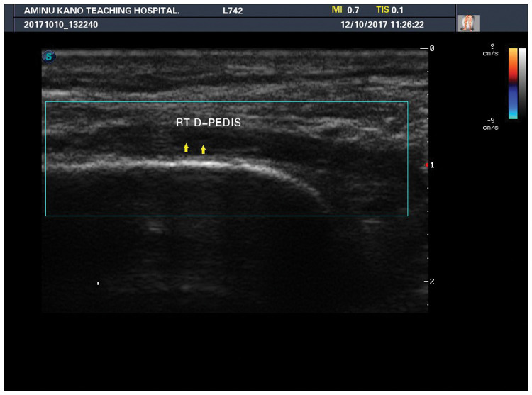Click the blue S logo icon

(x=48, y=56)
